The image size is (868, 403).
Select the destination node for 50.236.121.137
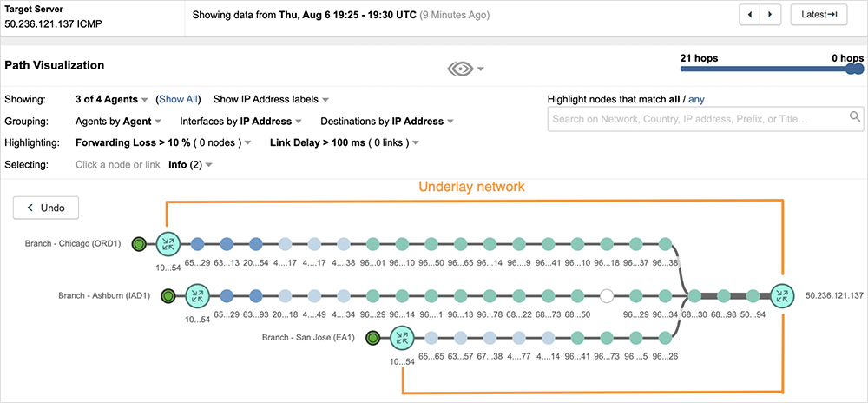pyautogui.click(x=783, y=296)
